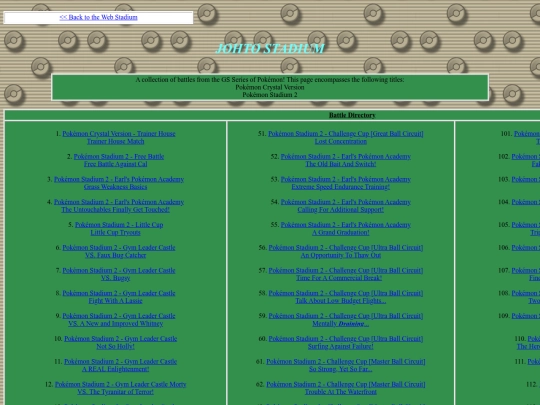Open 'The Old Bait And Switch!' link

(x=341, y=164)
